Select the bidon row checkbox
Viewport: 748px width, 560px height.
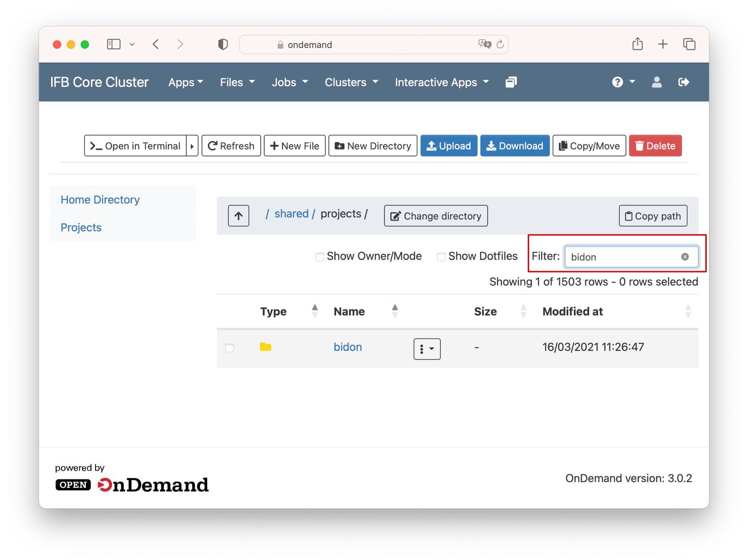pos(229,348)
